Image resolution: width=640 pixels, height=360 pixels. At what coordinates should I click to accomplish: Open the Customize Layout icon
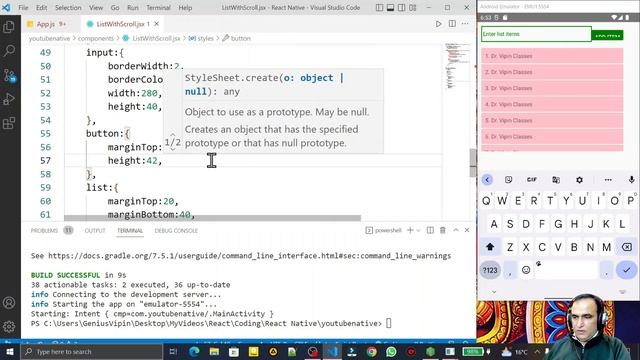tap(413, 7)
